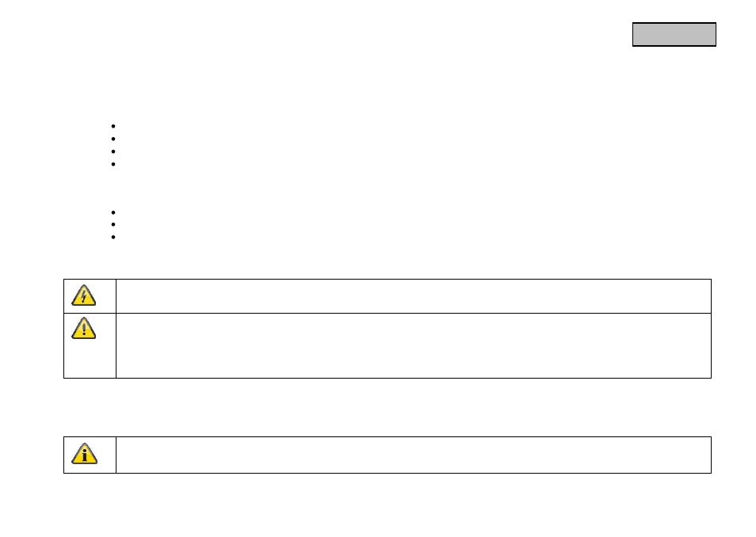Click the empty cell beside the info icon
Screen dimensions: 756x537
pos(414,455)
